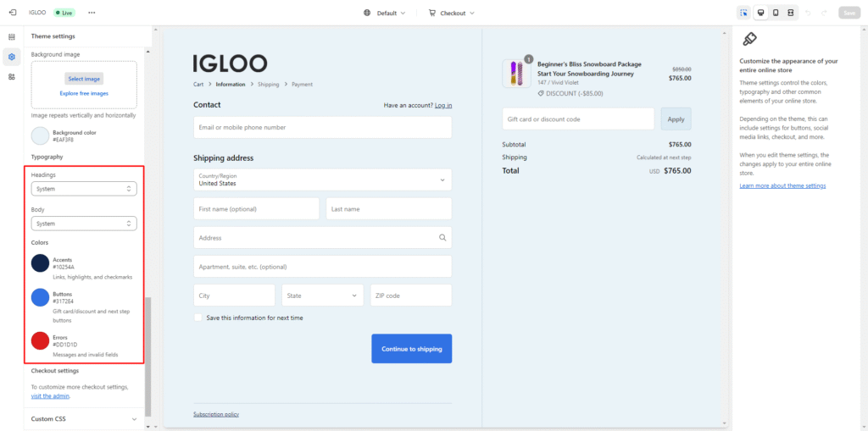The width and height of the screenshot is (868, 431).
Task: Expand the Custom CSS section
Action: click(134, 418)
